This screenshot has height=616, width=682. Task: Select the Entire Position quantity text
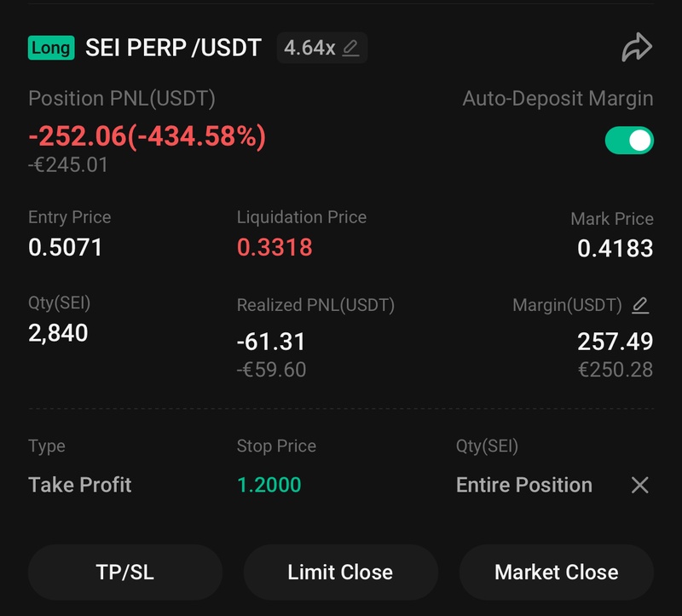[x=523, y=485]
